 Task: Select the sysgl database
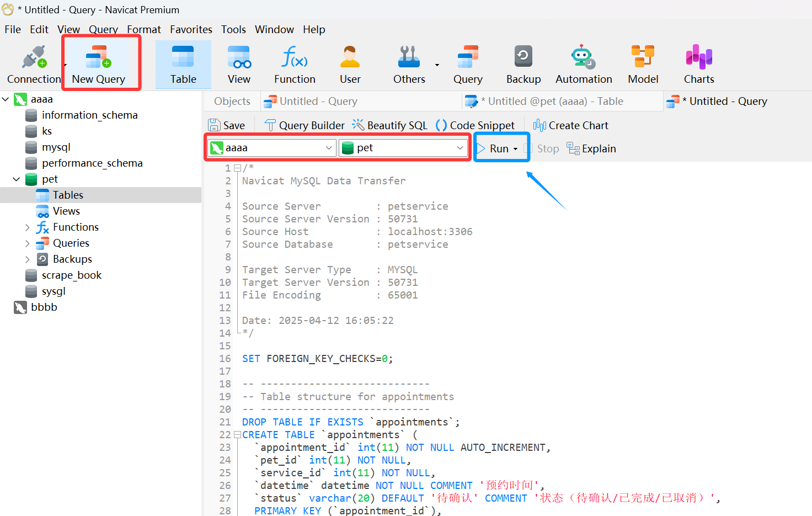[x=53, y=291]
